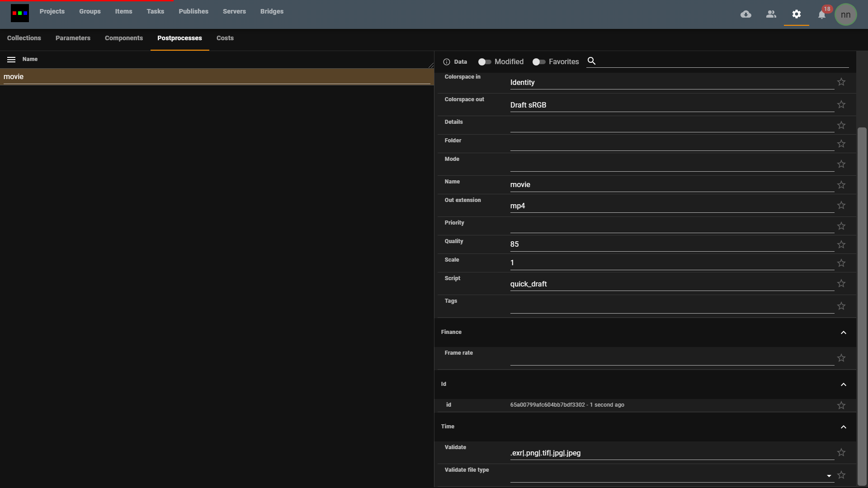Collapse the Finance section
The height and width of the screenshot is (488, 868).
click(844, 333)
